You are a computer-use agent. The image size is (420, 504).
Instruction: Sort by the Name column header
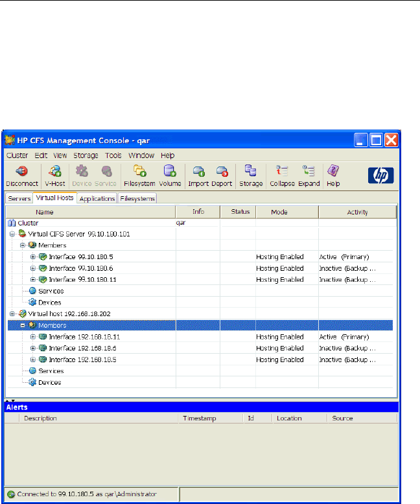pyautogui.click(x=91, y=212)
